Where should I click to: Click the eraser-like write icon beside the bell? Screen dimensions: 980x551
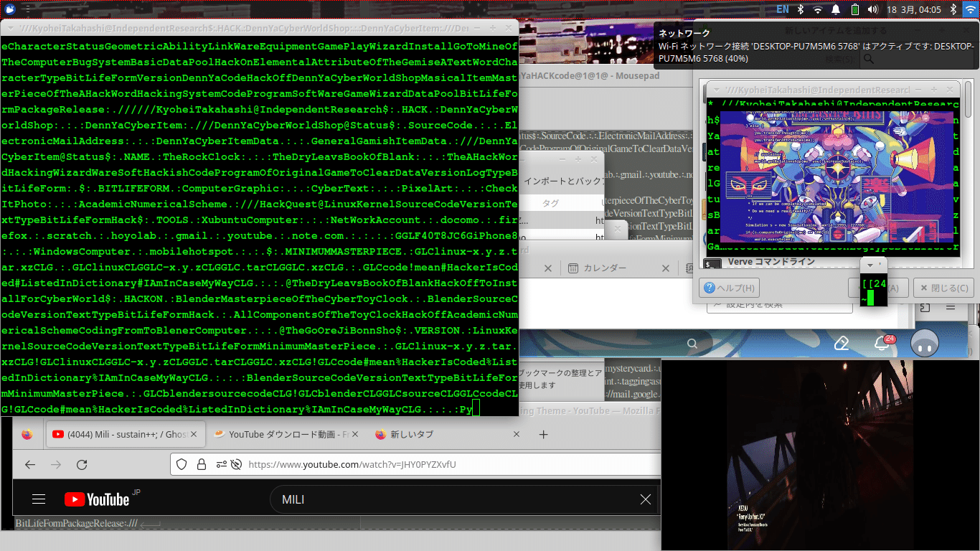point(842,344)
